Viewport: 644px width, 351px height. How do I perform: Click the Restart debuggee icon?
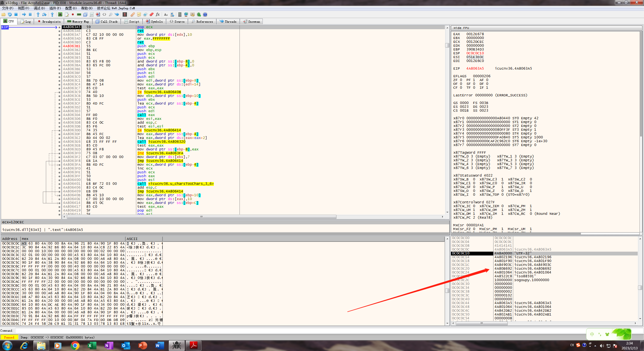click(x=10, y=14)
